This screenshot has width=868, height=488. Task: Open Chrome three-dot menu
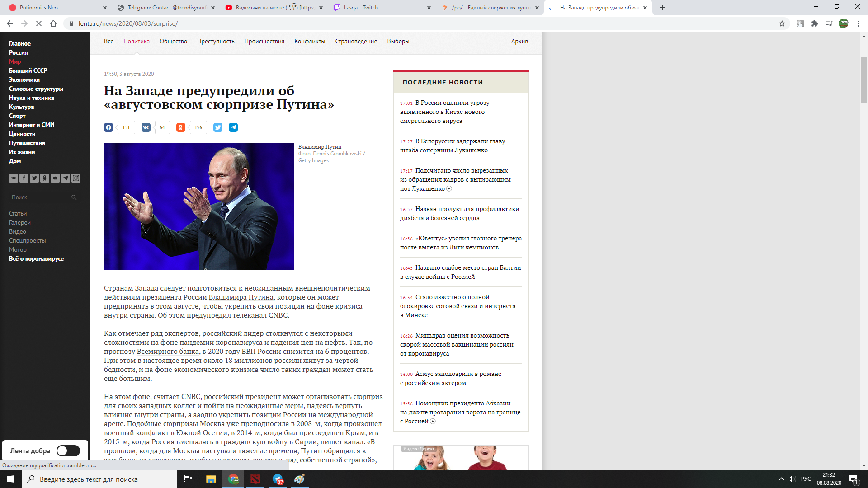[x=858, y=23]
